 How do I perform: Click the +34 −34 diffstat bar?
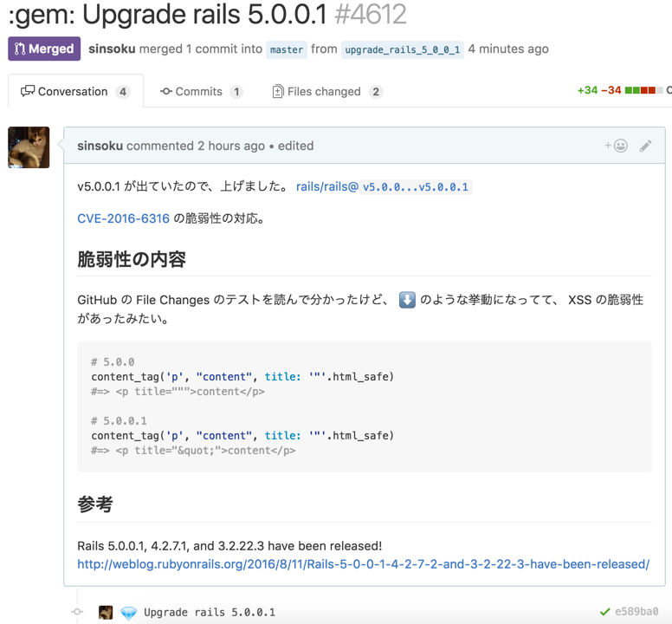click(620, 90)
